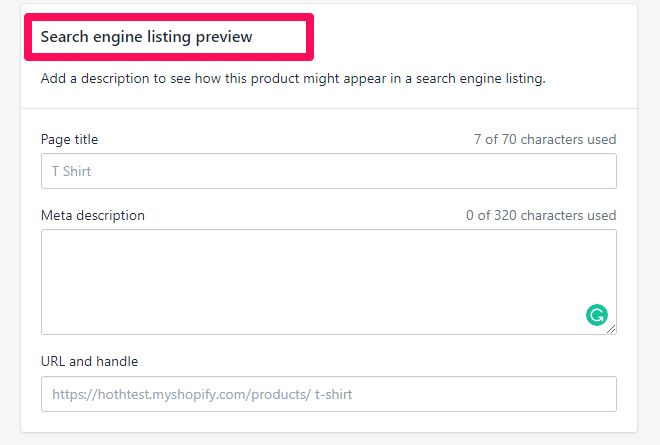Image resolution: width=660 pixels, height=445 pixels.
Task: Click the number 320 in the meta counter
Action: coord(505,216)
